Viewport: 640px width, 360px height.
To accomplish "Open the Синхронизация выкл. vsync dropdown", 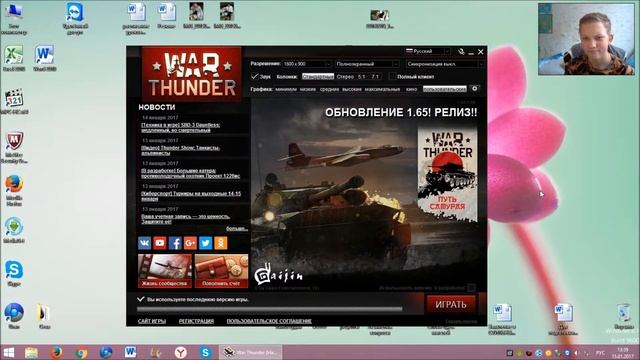I will [445, 64].
